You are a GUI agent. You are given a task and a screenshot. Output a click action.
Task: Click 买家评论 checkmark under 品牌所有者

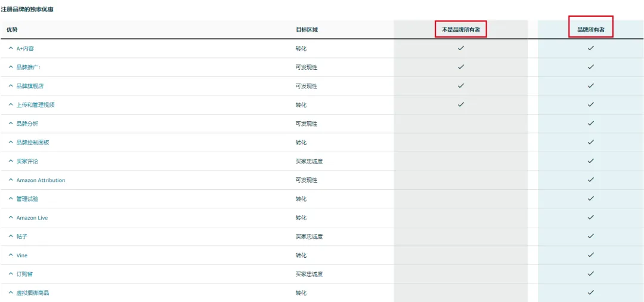tap(590, 161)
